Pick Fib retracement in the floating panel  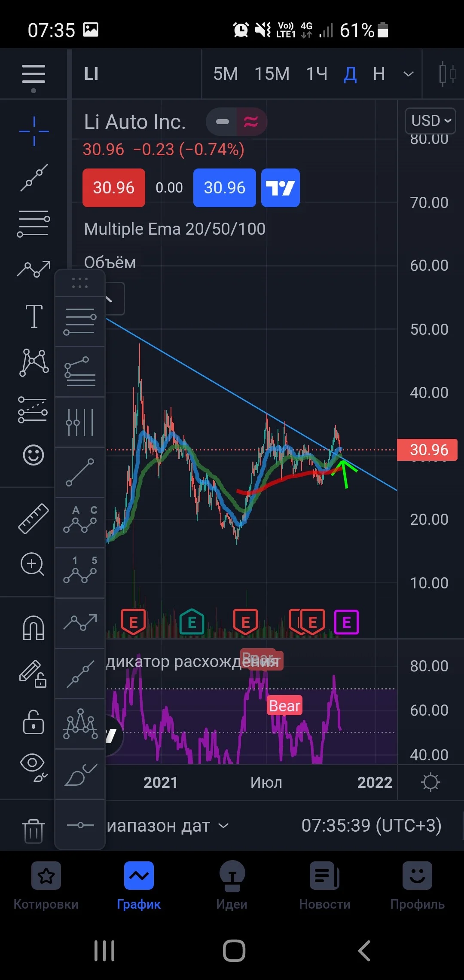pos(80,322)
